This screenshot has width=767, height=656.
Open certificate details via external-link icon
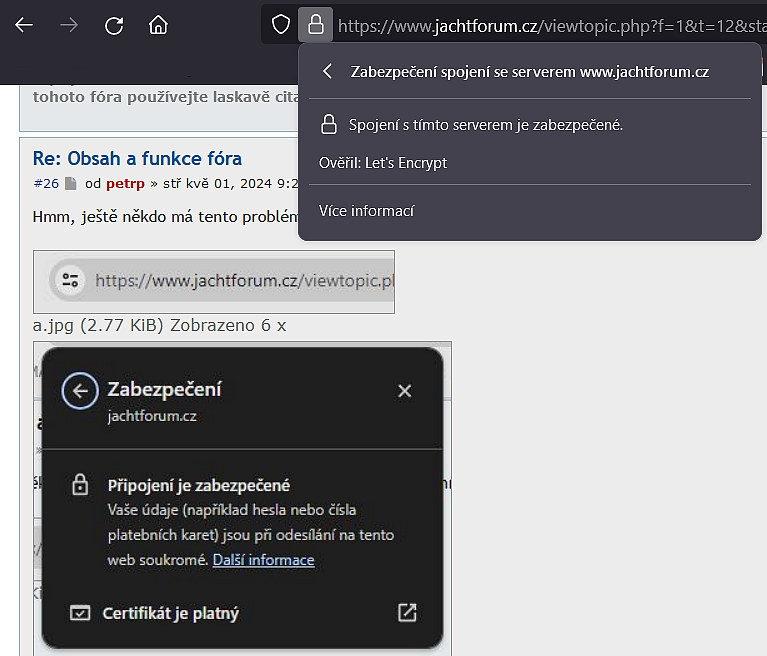click(x=407, y=612)
